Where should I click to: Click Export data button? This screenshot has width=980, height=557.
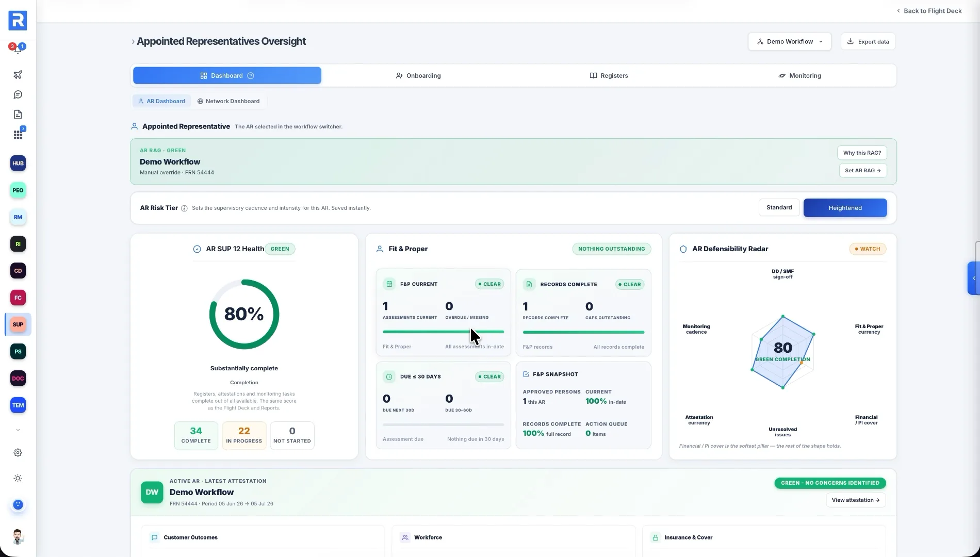point(868,41)
